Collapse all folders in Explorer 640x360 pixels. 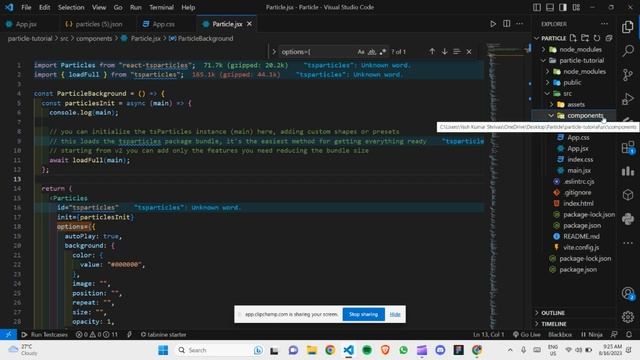pos(609,38)
